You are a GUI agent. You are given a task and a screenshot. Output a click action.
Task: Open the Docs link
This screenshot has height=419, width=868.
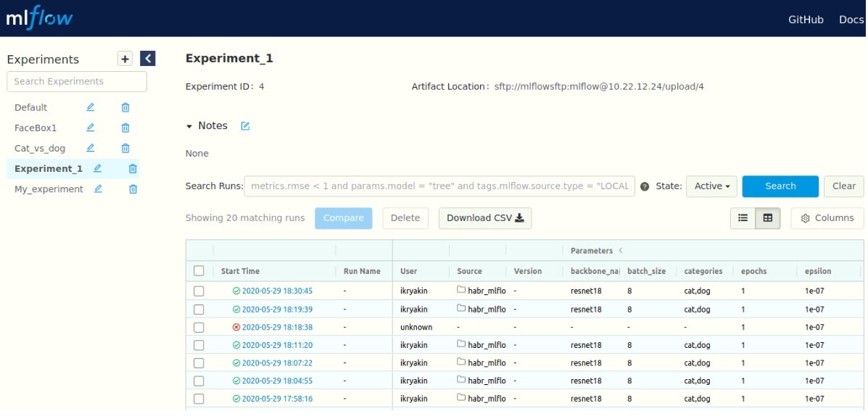(x=851, y=20)
